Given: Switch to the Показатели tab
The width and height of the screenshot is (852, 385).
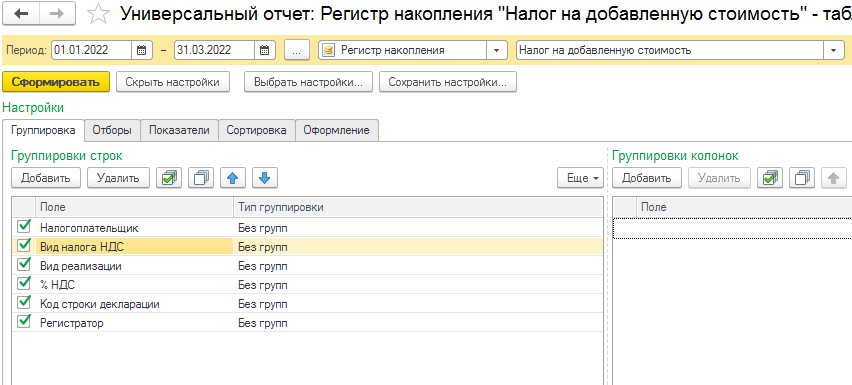Looking at the screenshot, I should pos(179,130).
